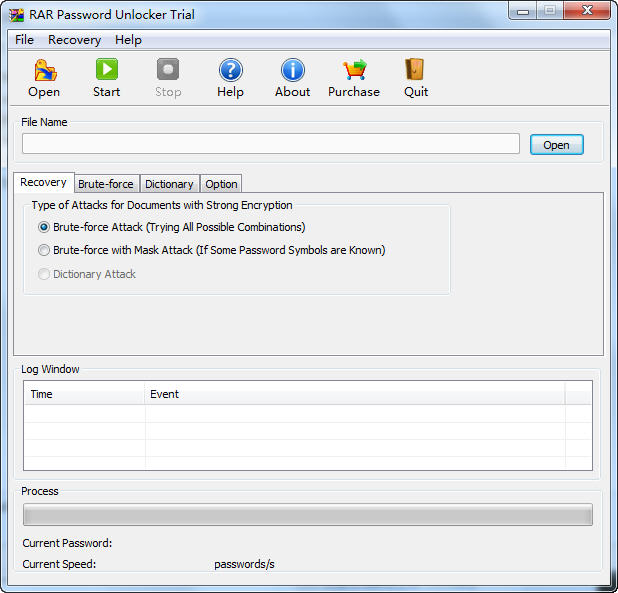Select Brute-force with Mask Attack option

pos(44,250)
